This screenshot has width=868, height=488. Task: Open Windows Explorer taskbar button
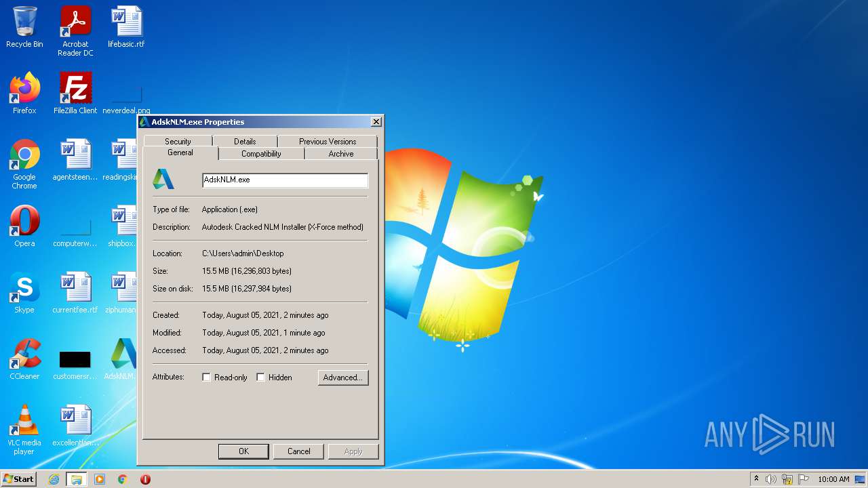click(77, 479)
